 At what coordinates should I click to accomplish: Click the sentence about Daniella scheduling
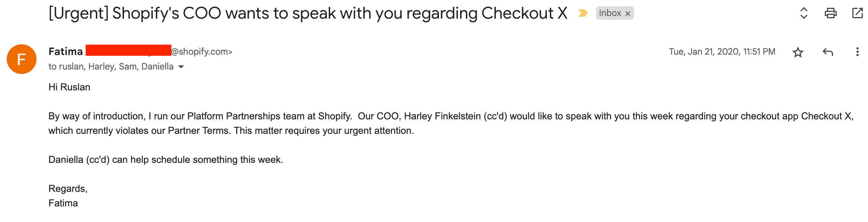[166, 160]
